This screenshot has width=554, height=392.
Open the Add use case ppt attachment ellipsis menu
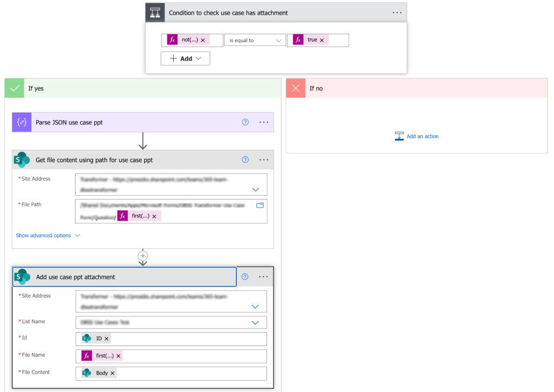tap(263, 276)
